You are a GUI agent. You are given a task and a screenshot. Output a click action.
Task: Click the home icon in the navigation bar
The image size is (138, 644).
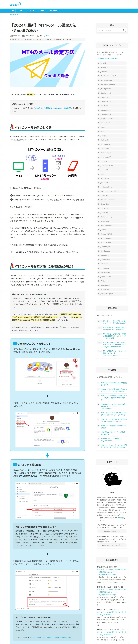click(13, 11)
